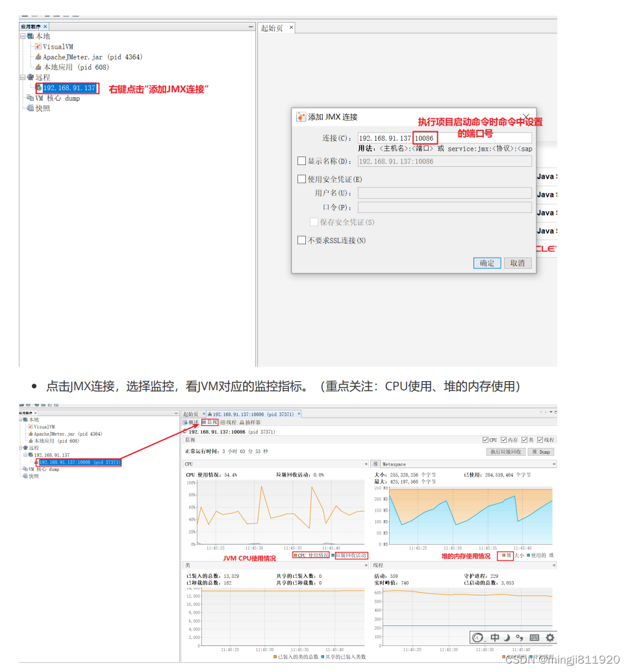This screenshot has width=630, height=672.
Task: Close the 应用程序 panel tab in upper window
Action: click(x=45, y=27)
